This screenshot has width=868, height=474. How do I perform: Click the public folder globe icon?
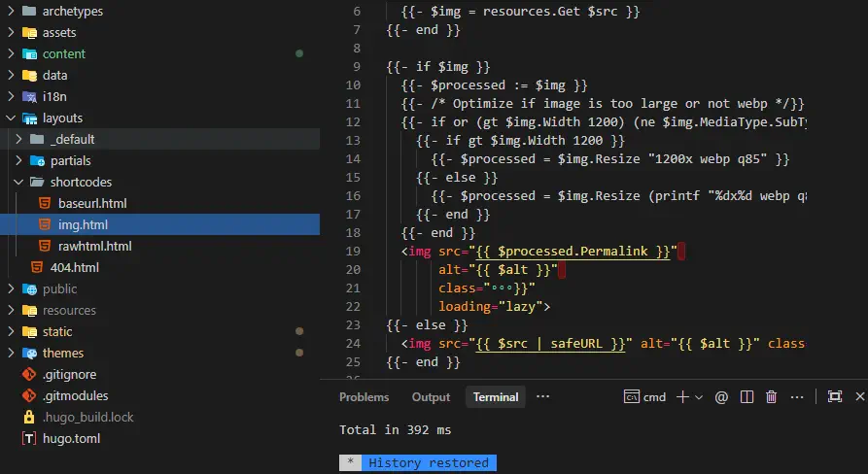pos(29,289)
